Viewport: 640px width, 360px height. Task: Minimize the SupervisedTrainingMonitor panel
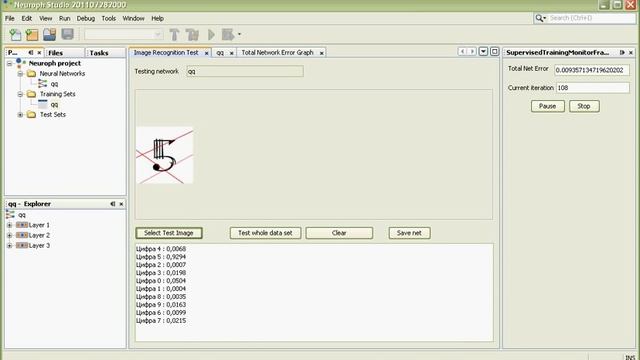tap(622, 53)
